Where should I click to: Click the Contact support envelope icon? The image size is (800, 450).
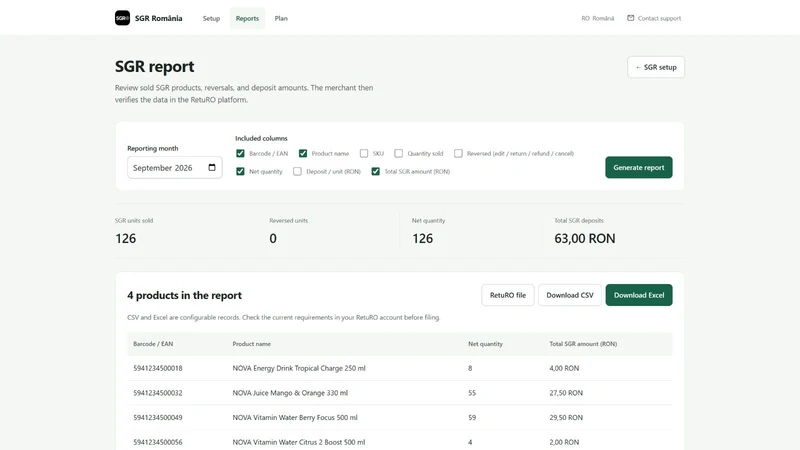pyautogui.click(x=631, y=18)
